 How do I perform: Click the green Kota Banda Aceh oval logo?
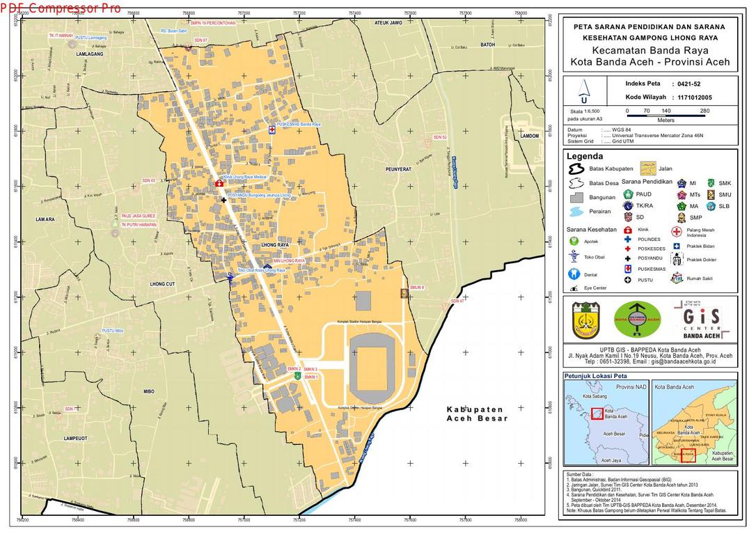[x=636, y=320]
